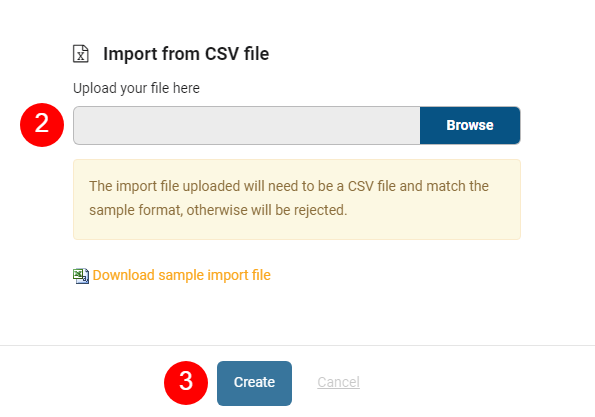595x417 pixels.
Task: Click the red step 3 badge
Action: point(186,382)
